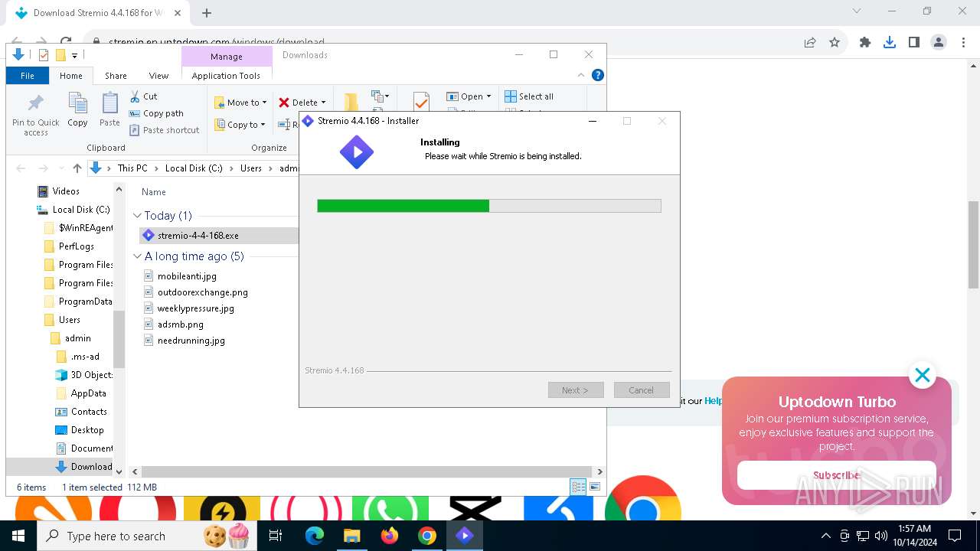Screen dimensions: 980x551
Task: Click Select all in the ribbon
Action: (529, 96)
